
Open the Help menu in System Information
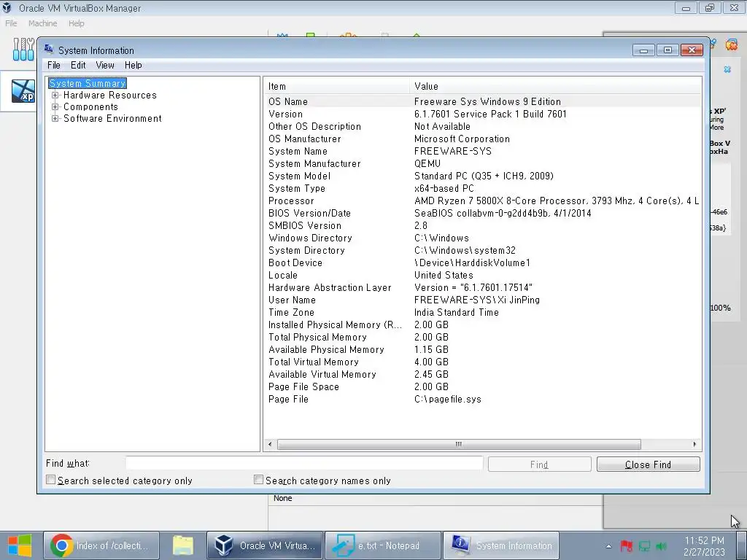click(x=133, y=65)
